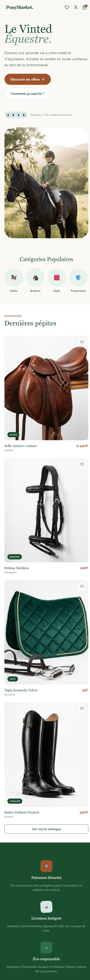Click the Tapis Kentucky Velvet title link
The height and width of the screenshot is (980, 90).
coord(21,690)
